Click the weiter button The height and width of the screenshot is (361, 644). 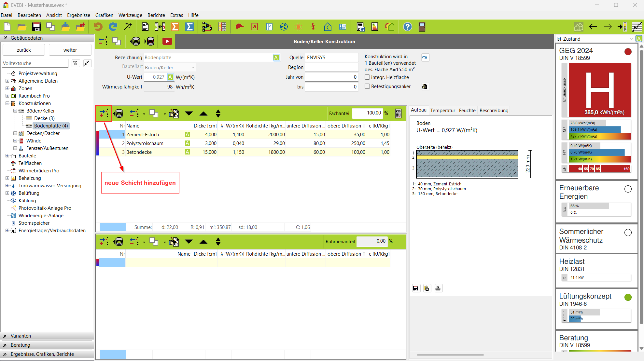[70, 50]
